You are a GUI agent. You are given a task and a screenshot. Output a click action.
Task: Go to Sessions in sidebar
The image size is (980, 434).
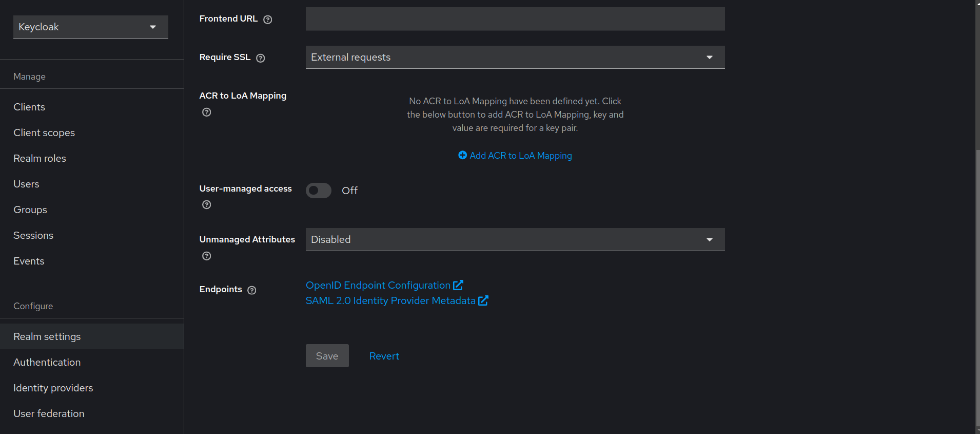pos(92,235)
